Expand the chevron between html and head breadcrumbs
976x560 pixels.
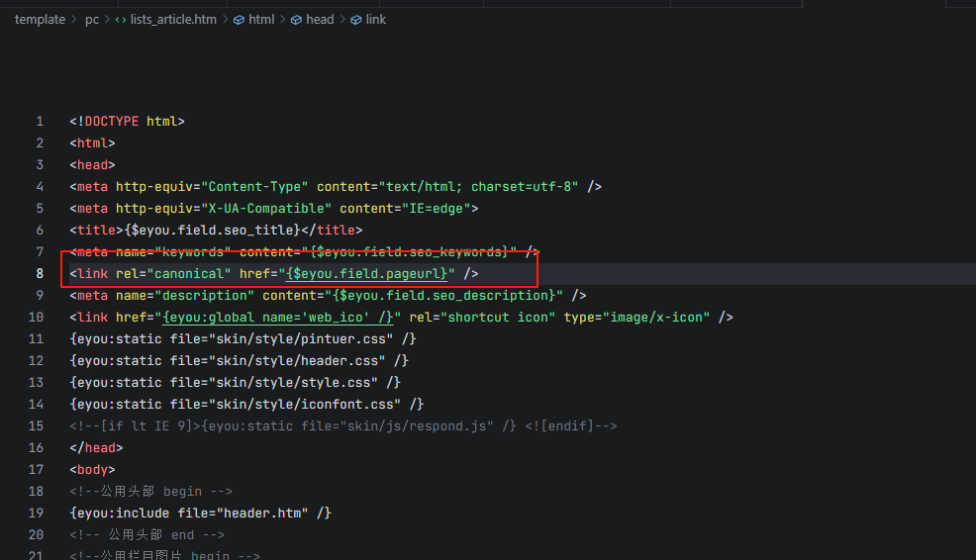pyautogui.click(x=282, y=20)
